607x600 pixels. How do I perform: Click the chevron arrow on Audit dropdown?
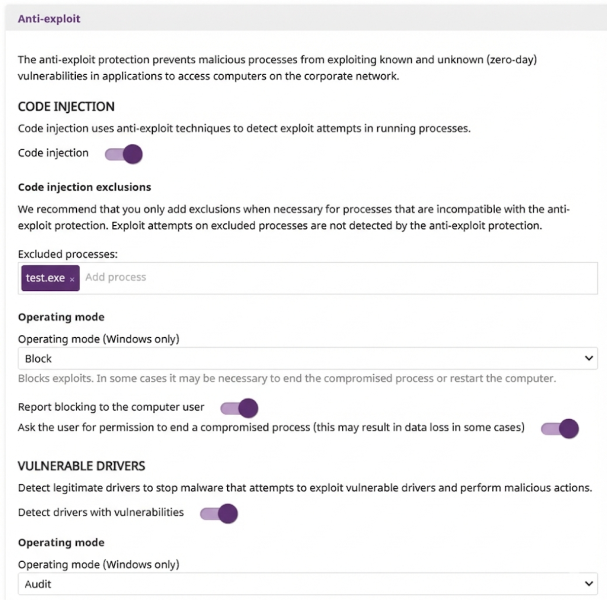pos(589,584)
